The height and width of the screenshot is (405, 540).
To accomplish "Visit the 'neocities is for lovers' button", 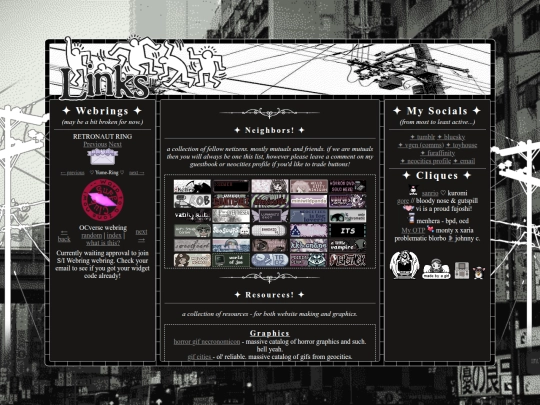I will pos(309,216).
